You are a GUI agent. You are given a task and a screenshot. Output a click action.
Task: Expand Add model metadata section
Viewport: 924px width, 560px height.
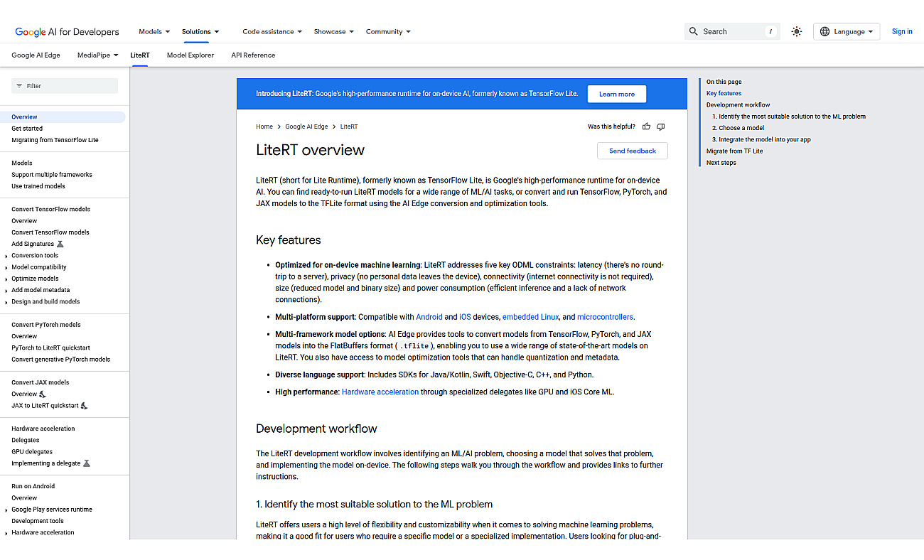pyautogui.click(x=6, y=290)
